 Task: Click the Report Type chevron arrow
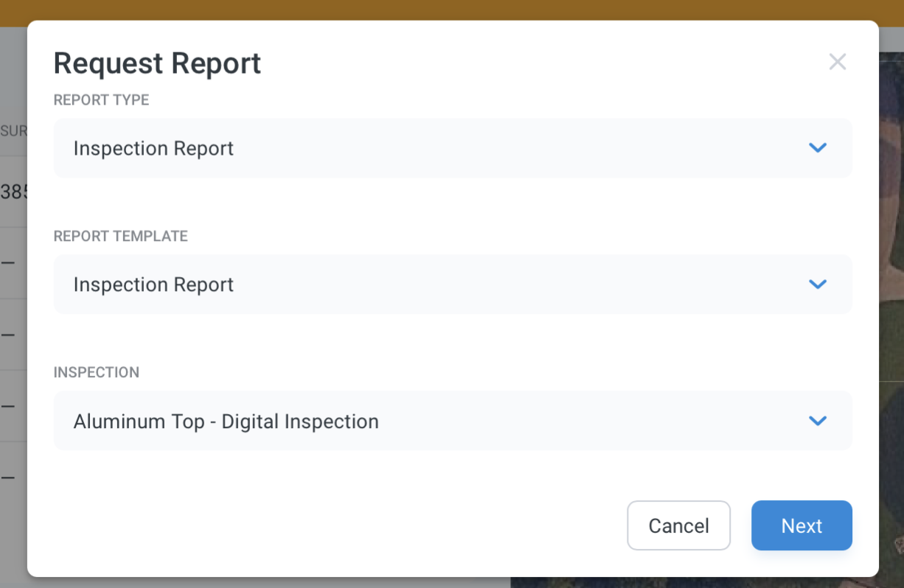[817, 148]
